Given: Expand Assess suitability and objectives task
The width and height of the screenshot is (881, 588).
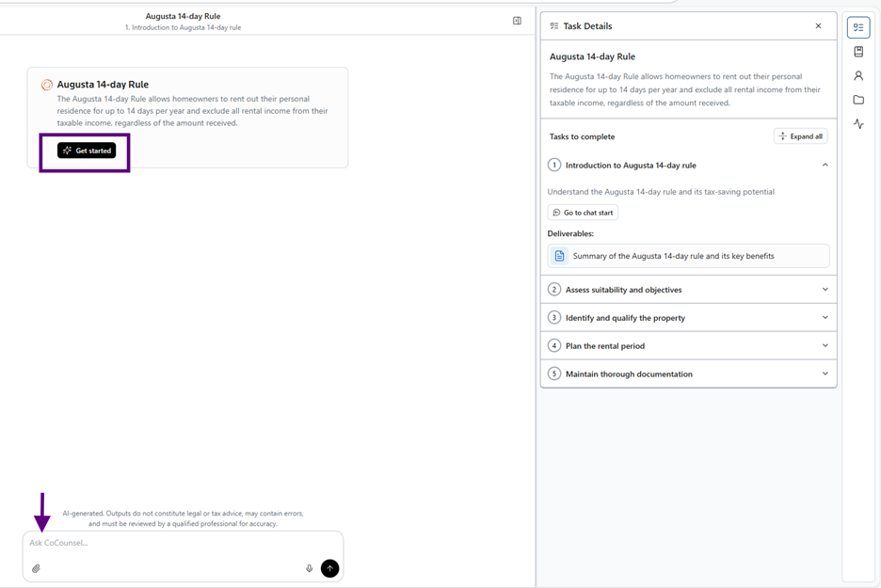Looking at the screenshot, I should coord(825,290).
